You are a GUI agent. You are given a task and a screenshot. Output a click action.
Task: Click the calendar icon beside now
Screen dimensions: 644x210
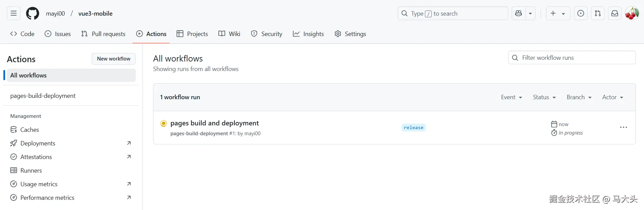click(x=554, y=124)
